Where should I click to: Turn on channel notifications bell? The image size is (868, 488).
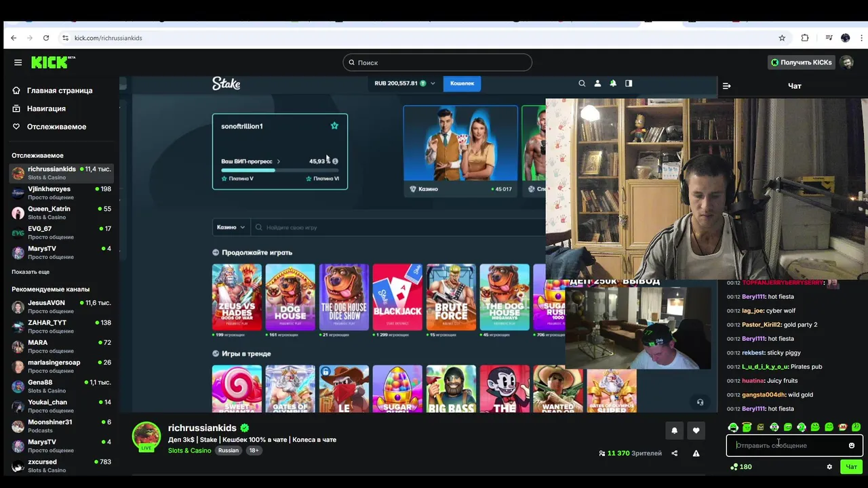(674, 430)
